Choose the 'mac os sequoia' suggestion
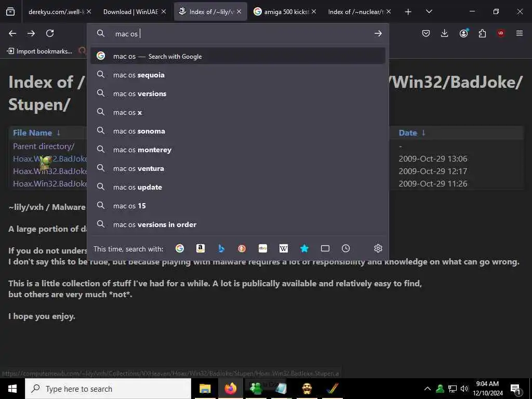The image size is (532, 399). [238, 75]
